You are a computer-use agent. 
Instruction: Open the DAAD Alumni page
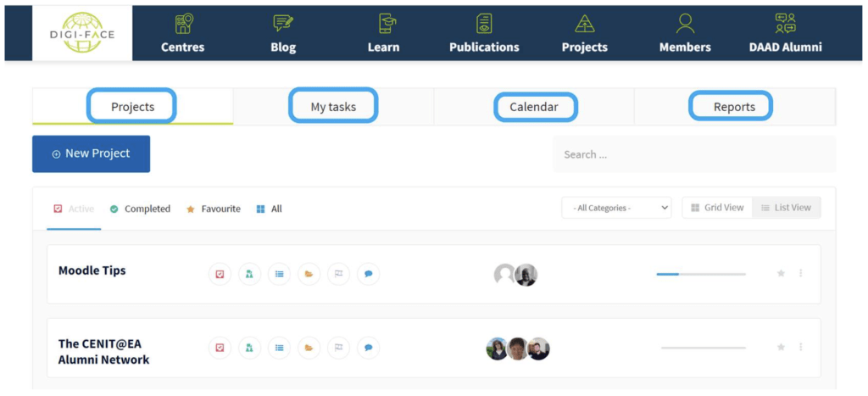click(x=786, y=35)
